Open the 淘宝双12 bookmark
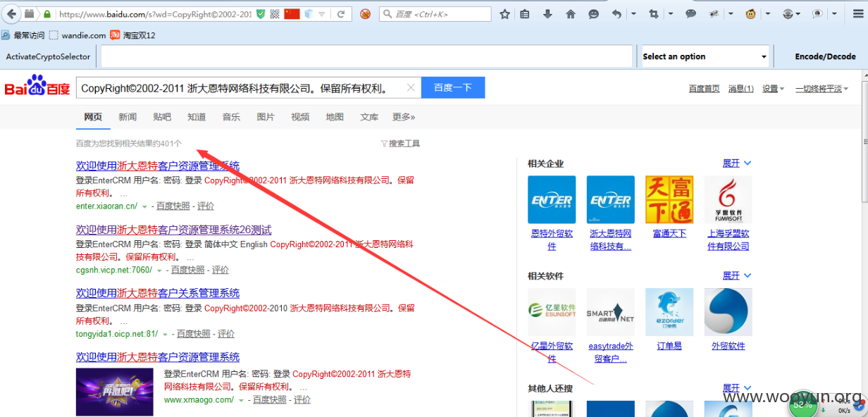868x417 pixels. 132,35
